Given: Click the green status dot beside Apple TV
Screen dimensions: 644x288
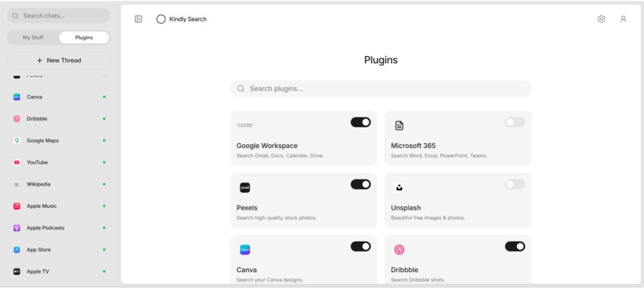Looking at the screenshot, I should [104, 271].
